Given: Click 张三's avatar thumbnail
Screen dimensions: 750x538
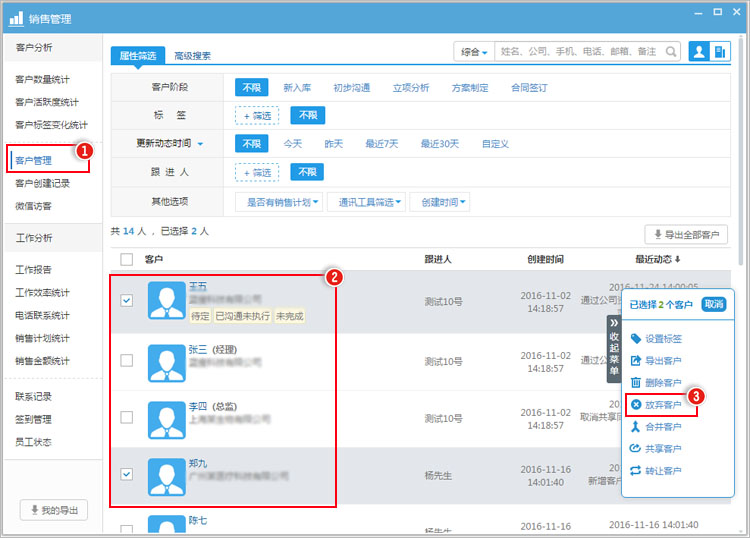Looking at the screenshot, I should [x=166, y=363].
